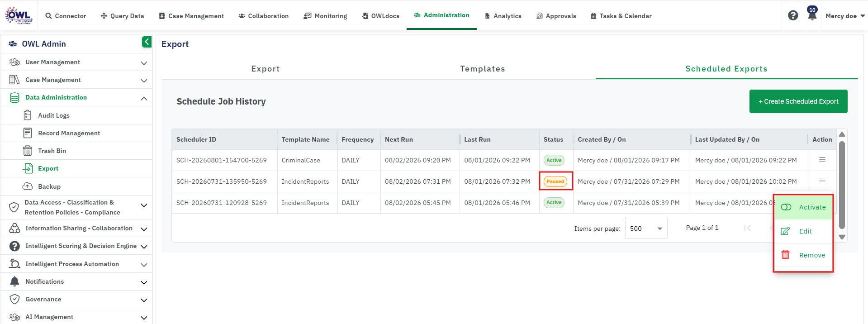Choose Remove in the action menu

point(804,255)
